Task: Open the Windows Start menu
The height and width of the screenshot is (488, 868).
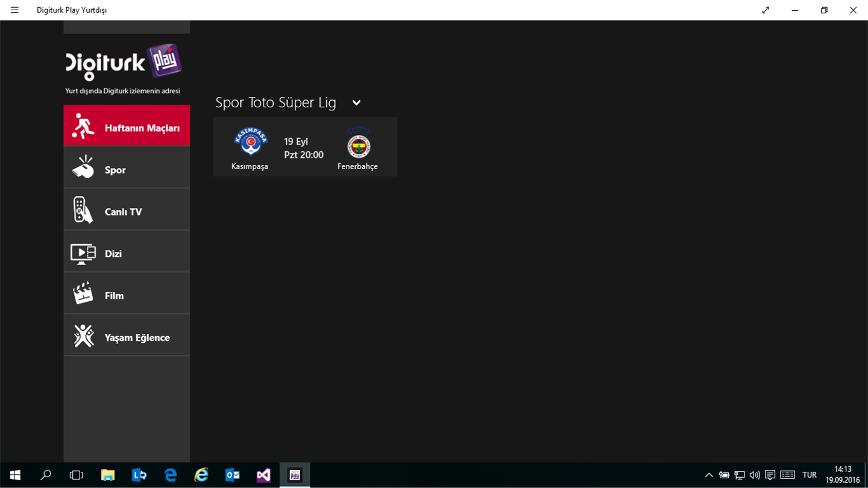Action: 15,475
